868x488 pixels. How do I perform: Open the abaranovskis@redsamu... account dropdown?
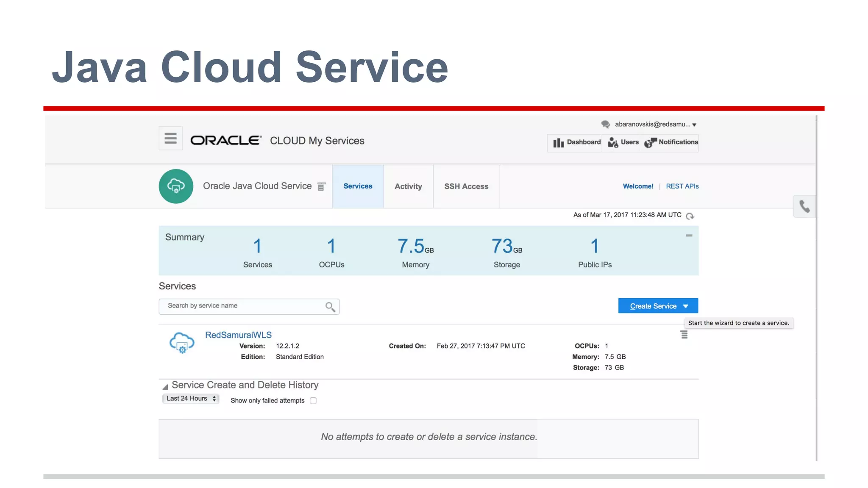click(x=655, y=124)
